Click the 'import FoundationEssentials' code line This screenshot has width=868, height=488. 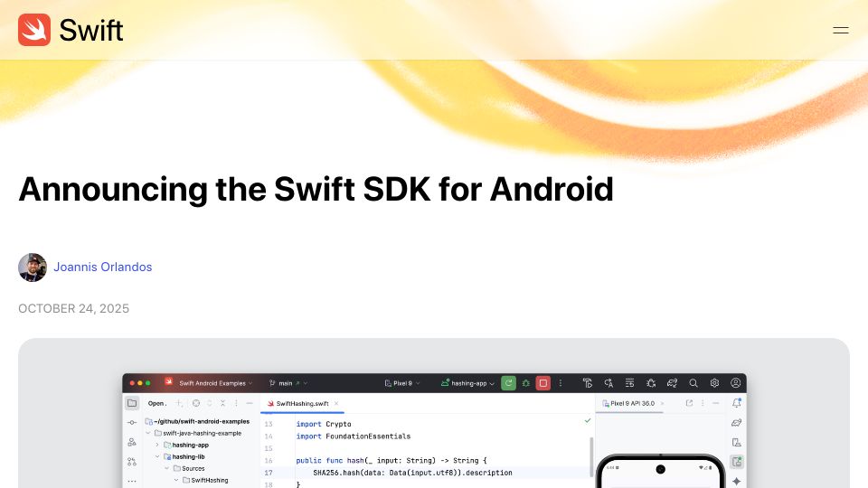tap(354, 436)
